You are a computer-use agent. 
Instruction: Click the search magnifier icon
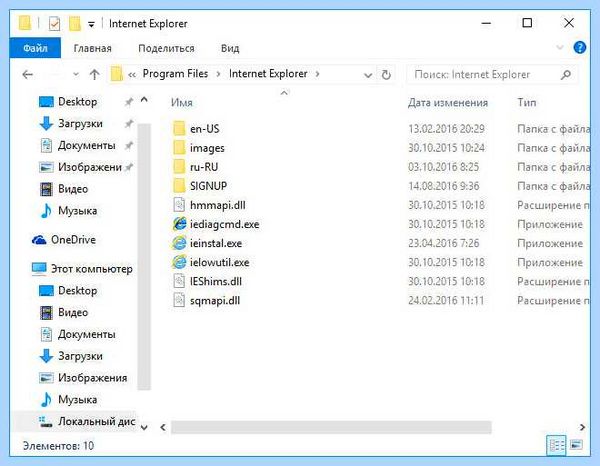coord(566,75)
